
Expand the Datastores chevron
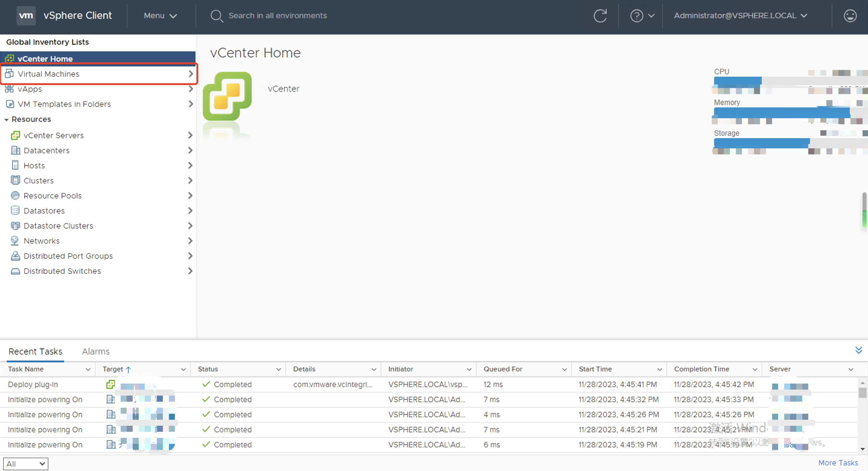pyautogui.click(x=190, y=210)
